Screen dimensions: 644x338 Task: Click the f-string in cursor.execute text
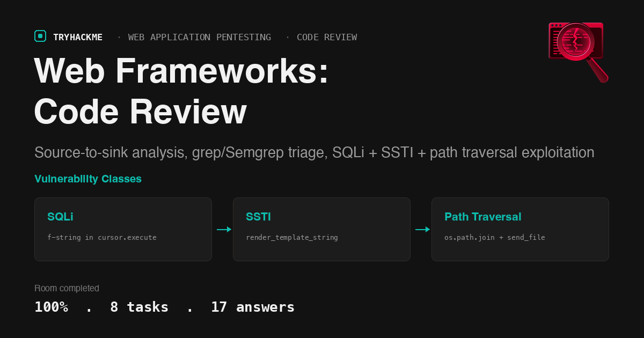(x=102, y=237)
